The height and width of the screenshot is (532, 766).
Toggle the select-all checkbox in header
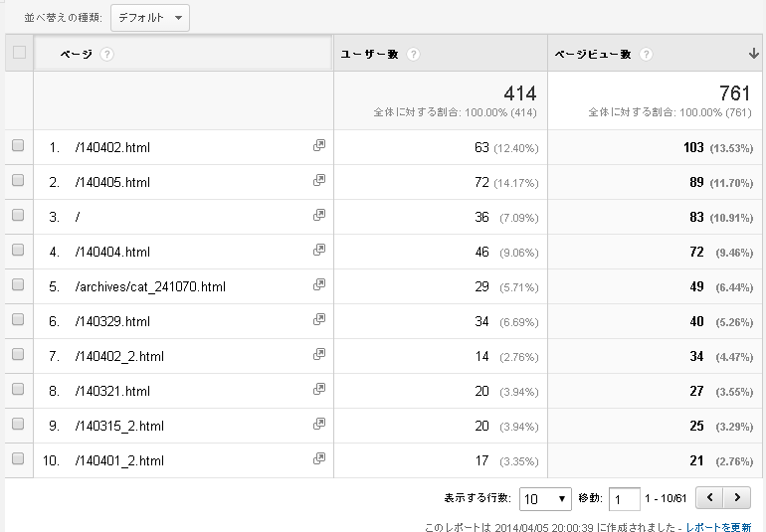[x=19, y=53]
